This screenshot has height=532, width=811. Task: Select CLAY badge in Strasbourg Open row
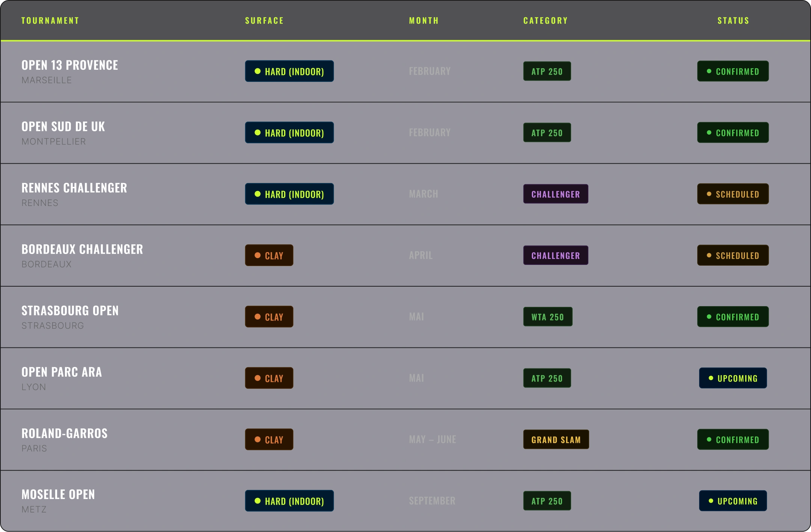pos(269,317)
